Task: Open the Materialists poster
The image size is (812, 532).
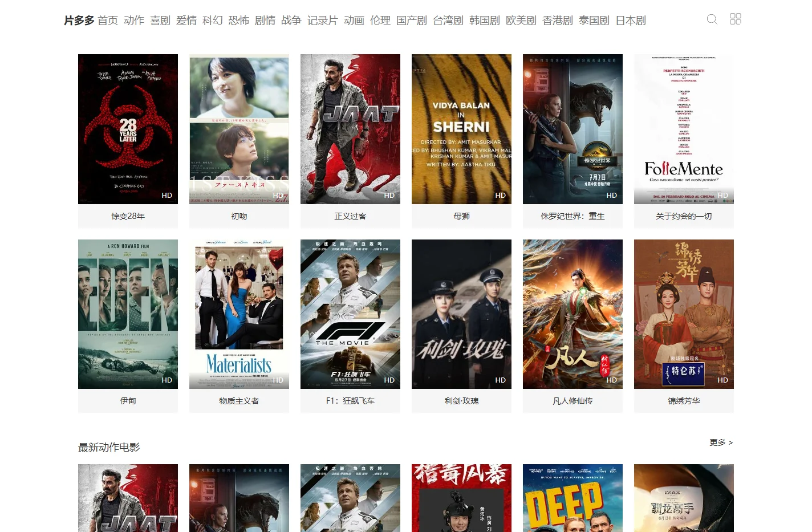Action: click(x=239, y=314)
